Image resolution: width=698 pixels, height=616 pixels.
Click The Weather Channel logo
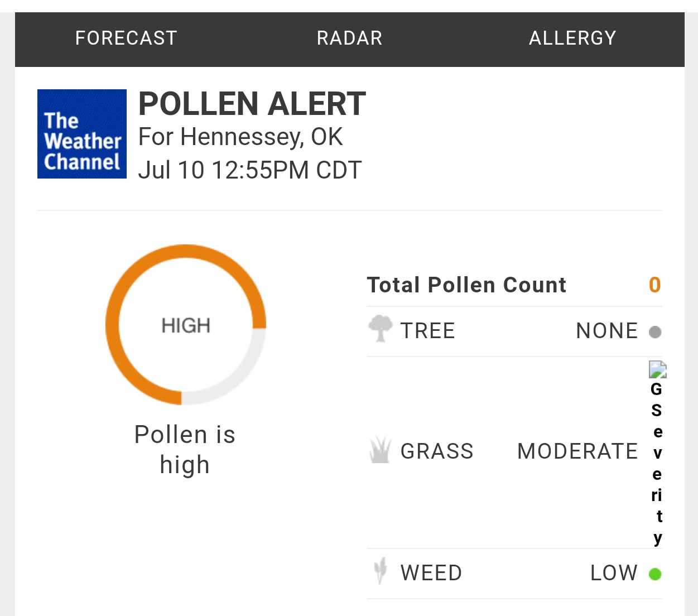click(82, 134)
